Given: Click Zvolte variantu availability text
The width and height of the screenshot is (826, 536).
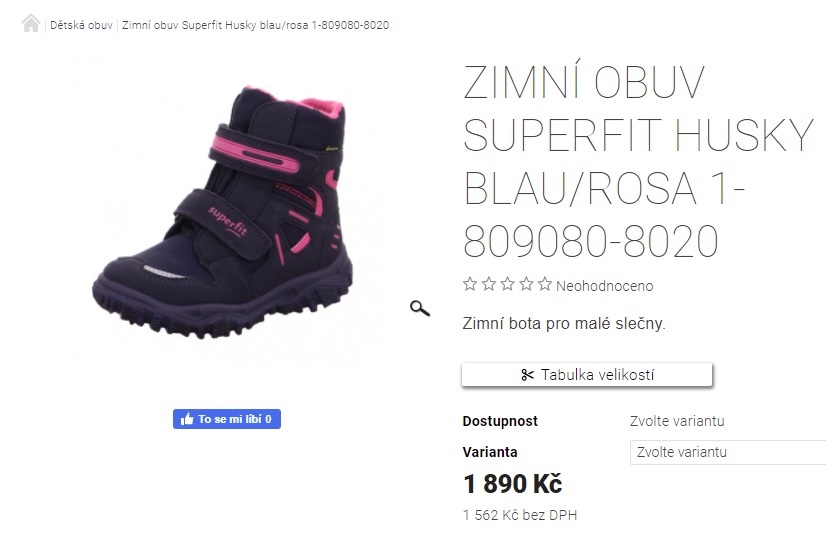Looking at the screenshot, I should [x=677, y=421].
